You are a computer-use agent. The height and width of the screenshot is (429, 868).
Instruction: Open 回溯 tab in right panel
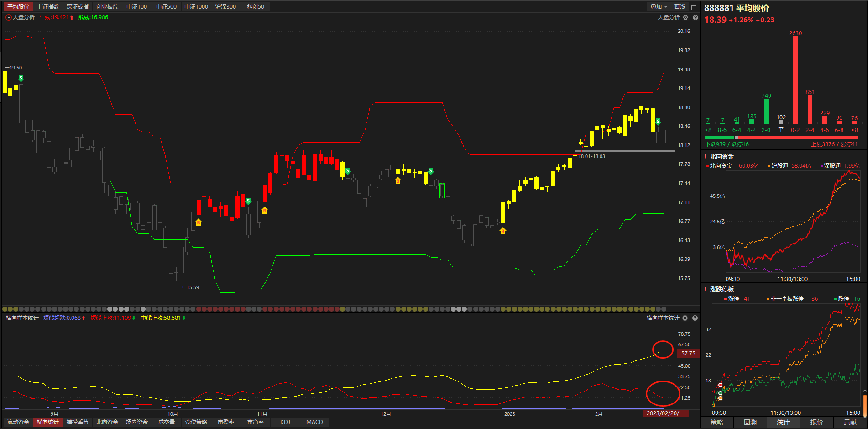750,422
